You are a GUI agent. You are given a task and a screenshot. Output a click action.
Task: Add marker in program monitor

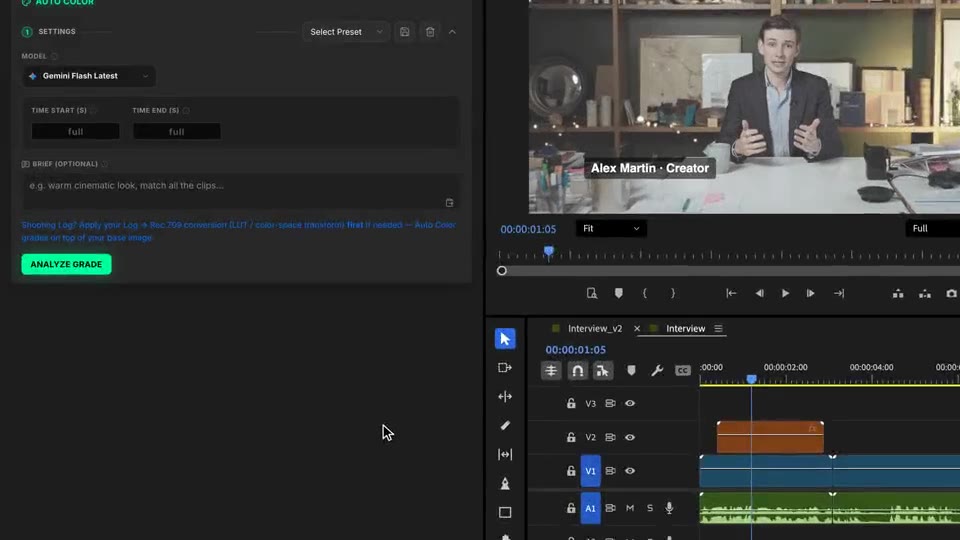pos(618,293)
